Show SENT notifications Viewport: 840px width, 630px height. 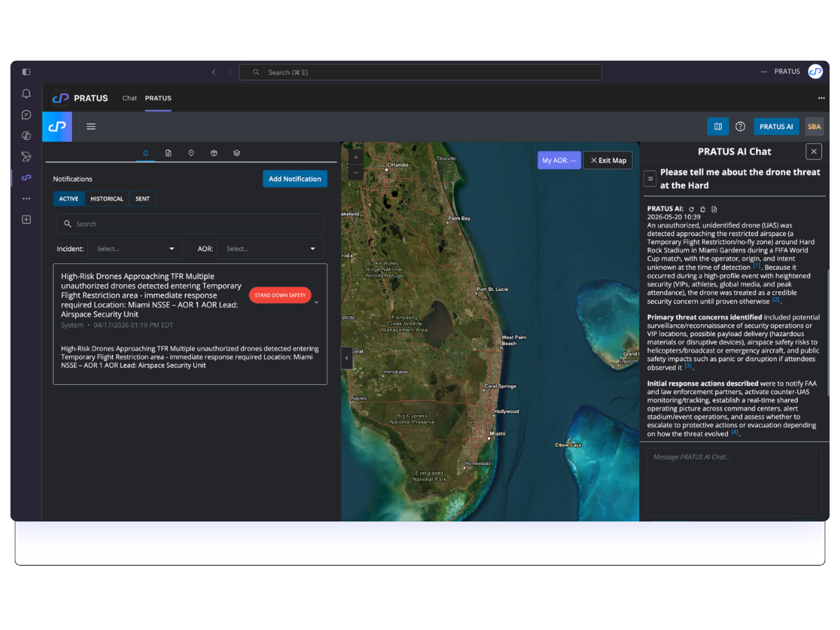[142, 199]
